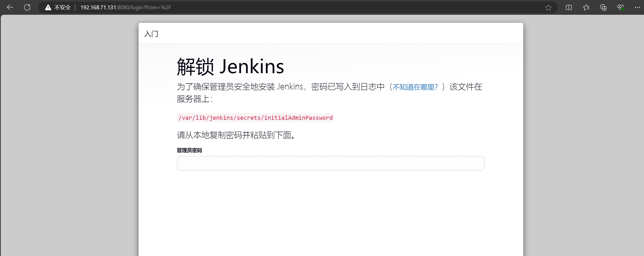Click the 不安全 security label

(x=62, y=7)
